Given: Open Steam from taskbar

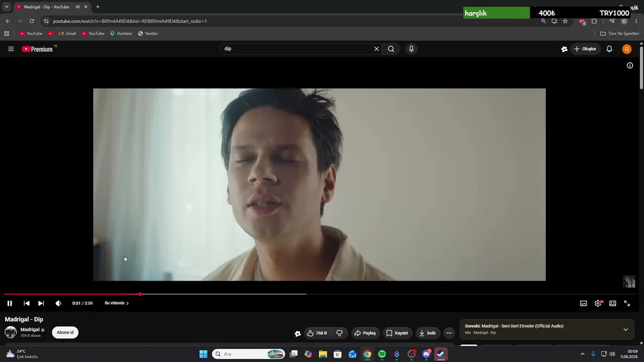Looking at the screenshot, I should (x=441, y=354).
